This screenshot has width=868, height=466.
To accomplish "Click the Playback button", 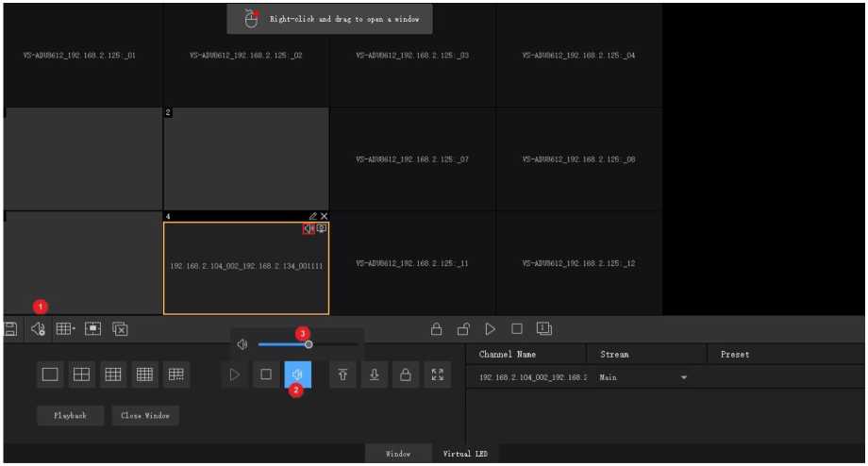I will (70, 415).
